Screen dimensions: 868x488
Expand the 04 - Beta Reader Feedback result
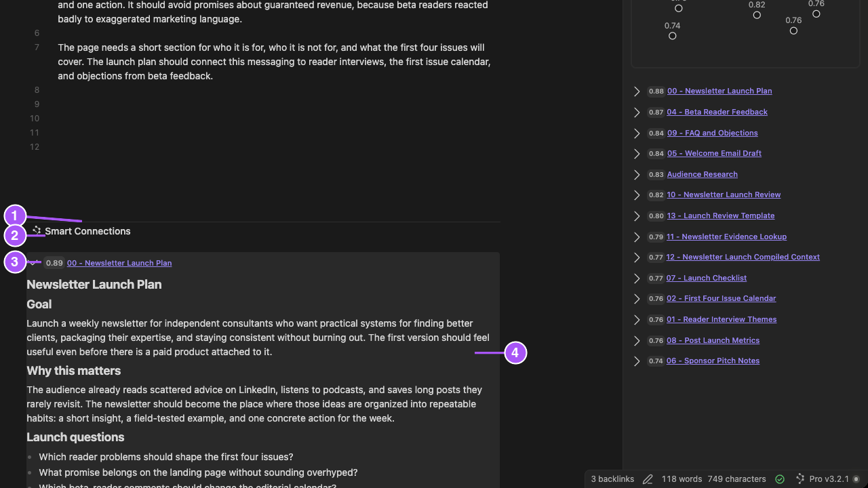pyautogui.click(x=637, y=113)
